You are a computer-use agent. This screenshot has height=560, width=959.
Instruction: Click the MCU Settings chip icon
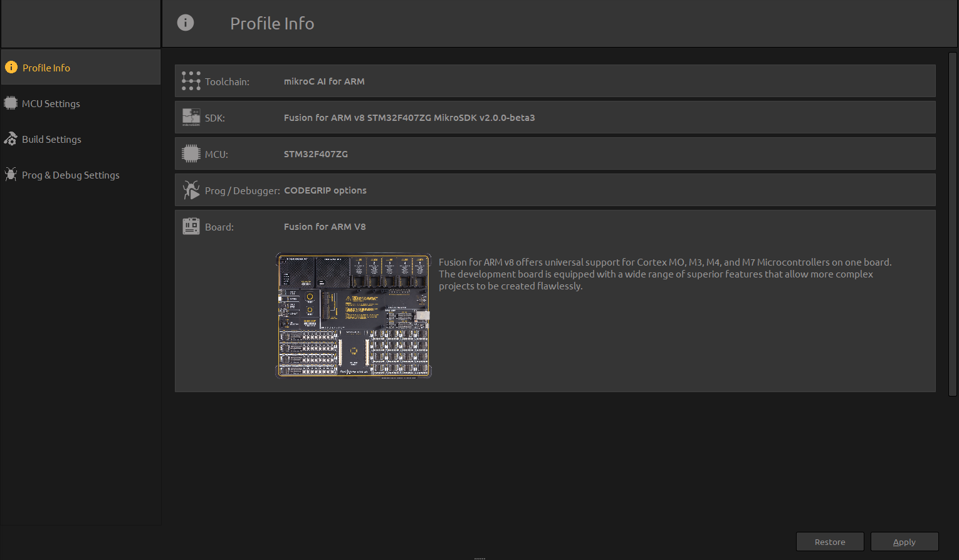[11, 103]
